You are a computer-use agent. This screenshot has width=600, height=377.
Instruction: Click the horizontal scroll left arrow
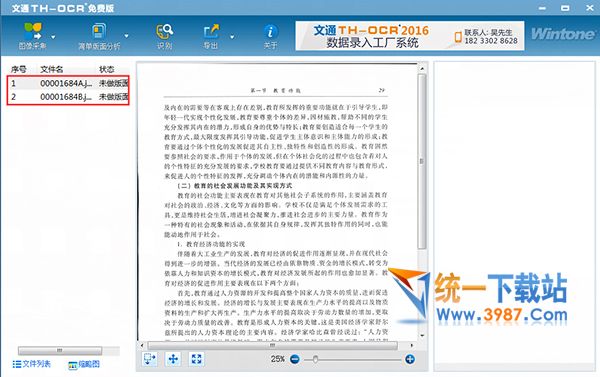pos(142,345)
